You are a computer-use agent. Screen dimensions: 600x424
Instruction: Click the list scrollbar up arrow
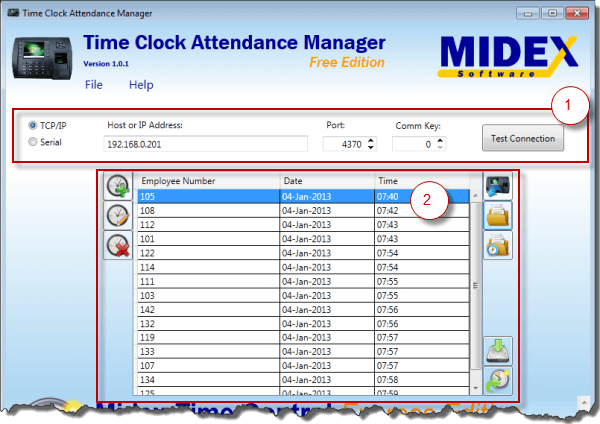[476, 196]
